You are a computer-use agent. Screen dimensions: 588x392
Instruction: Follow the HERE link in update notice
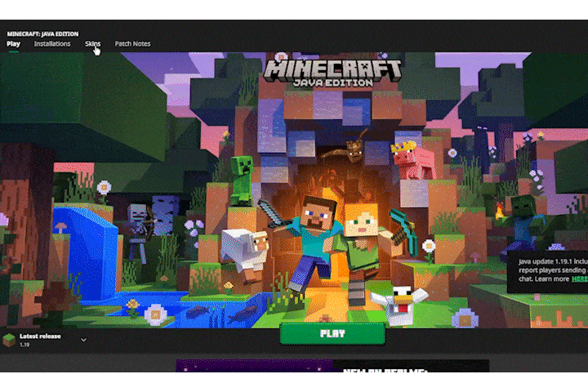coord(579,279)
